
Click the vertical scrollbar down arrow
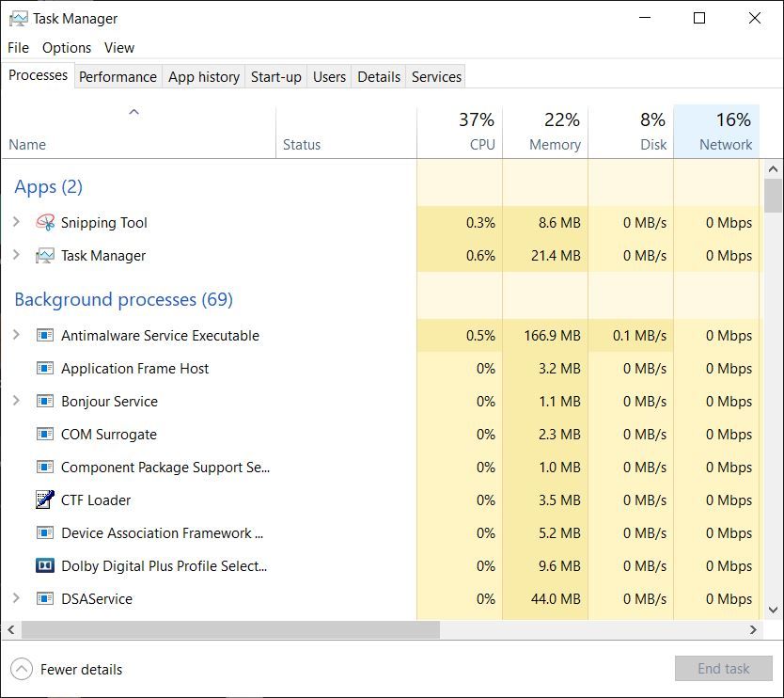773,610
